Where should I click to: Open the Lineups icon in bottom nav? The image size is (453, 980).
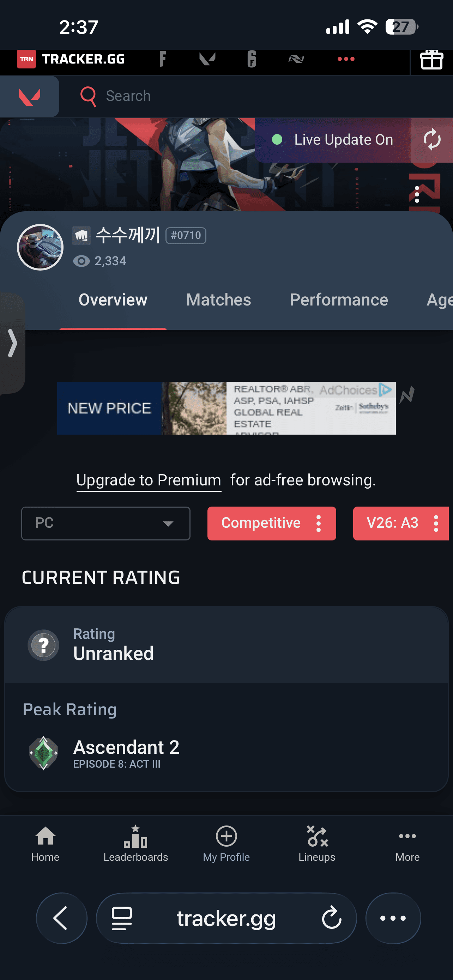pos(317,843)
